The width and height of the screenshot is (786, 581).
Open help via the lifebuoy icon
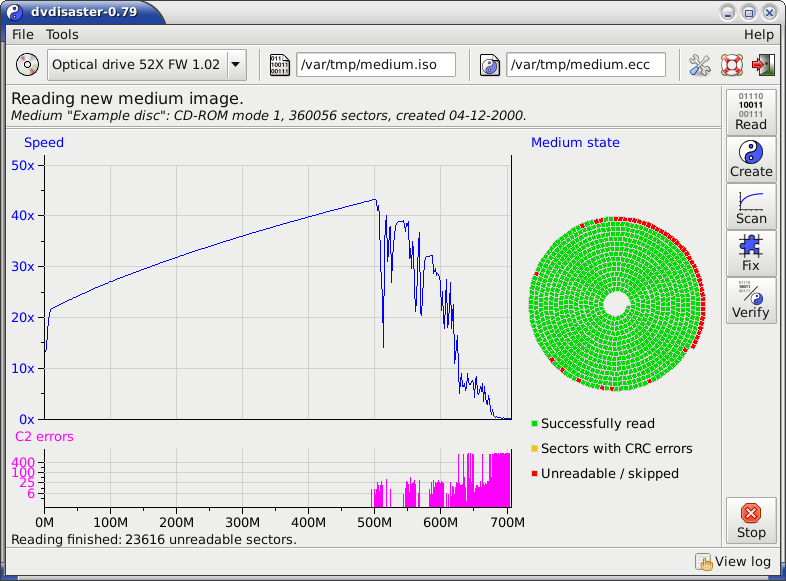pyautogui.click(x=730, y=66)
